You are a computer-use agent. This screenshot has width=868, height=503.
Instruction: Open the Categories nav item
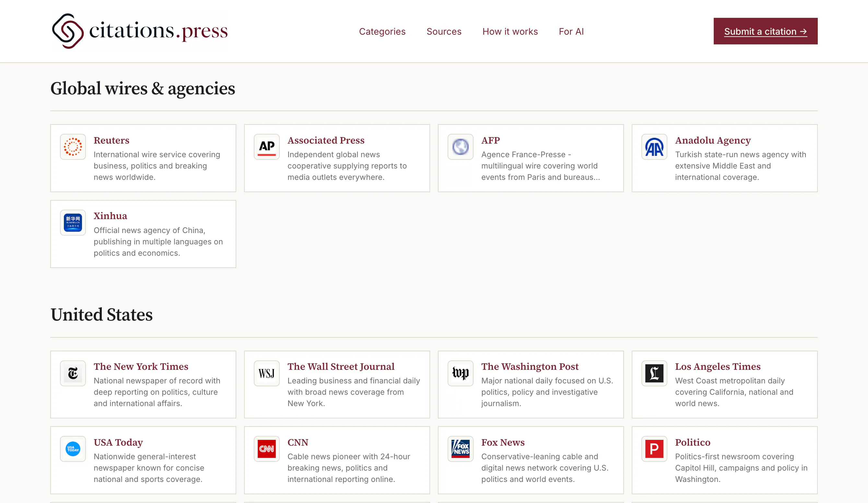tap(382, 31)
